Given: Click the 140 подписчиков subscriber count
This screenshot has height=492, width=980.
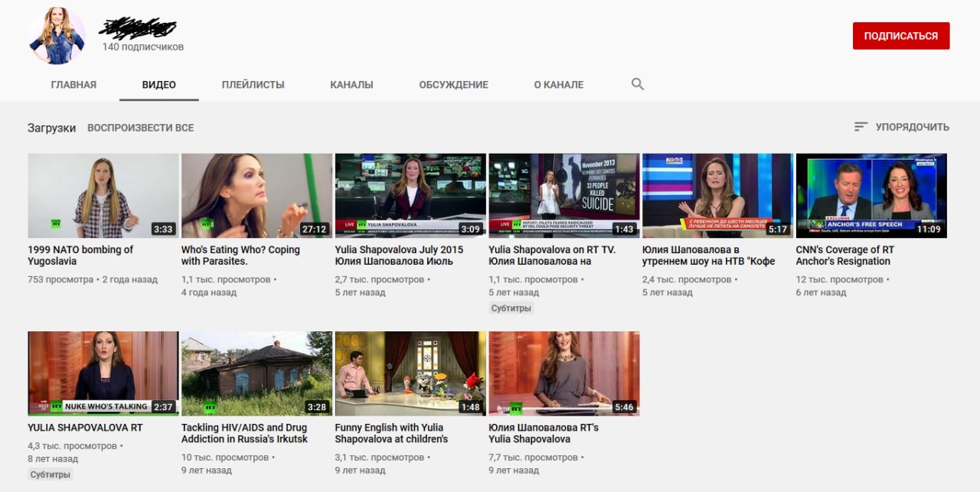Looking at the screenshot, I should click(x=143, y=47).
